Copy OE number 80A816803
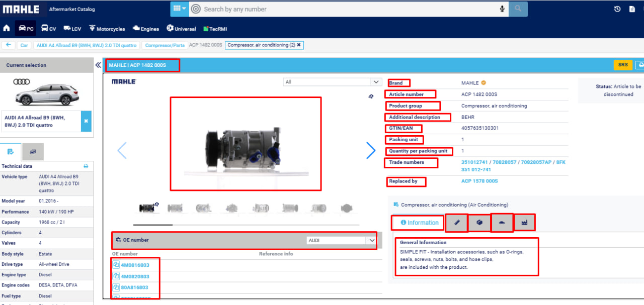 pyautogui.click(x=116, y=287)
